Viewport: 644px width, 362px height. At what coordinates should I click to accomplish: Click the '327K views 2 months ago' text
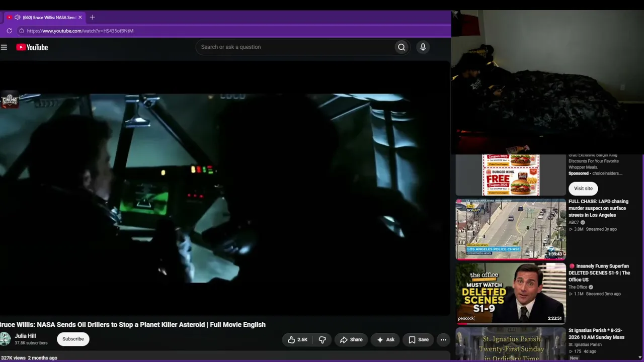click(x=29, y=358)
